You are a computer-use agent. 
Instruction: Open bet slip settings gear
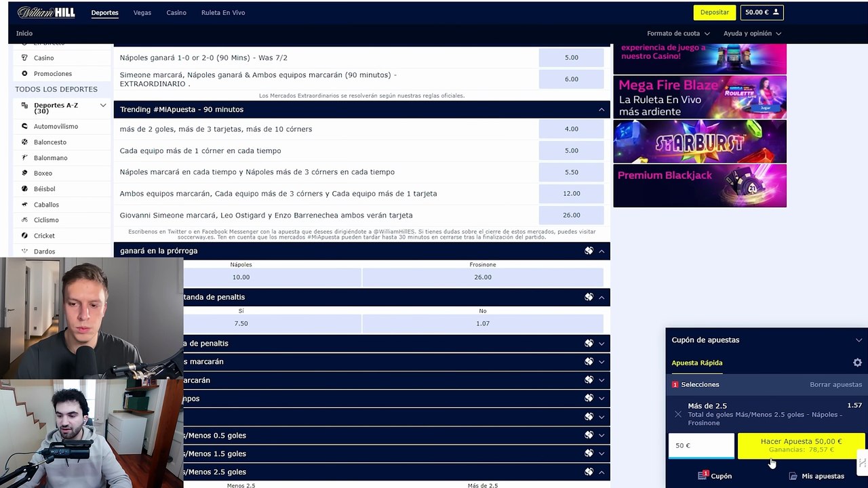857,363
